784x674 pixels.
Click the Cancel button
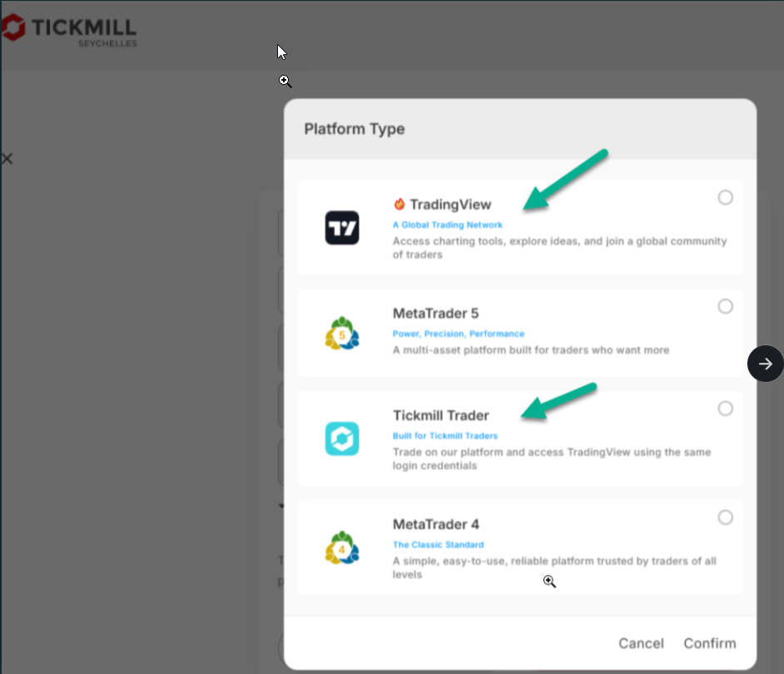(x=641, y=643)
